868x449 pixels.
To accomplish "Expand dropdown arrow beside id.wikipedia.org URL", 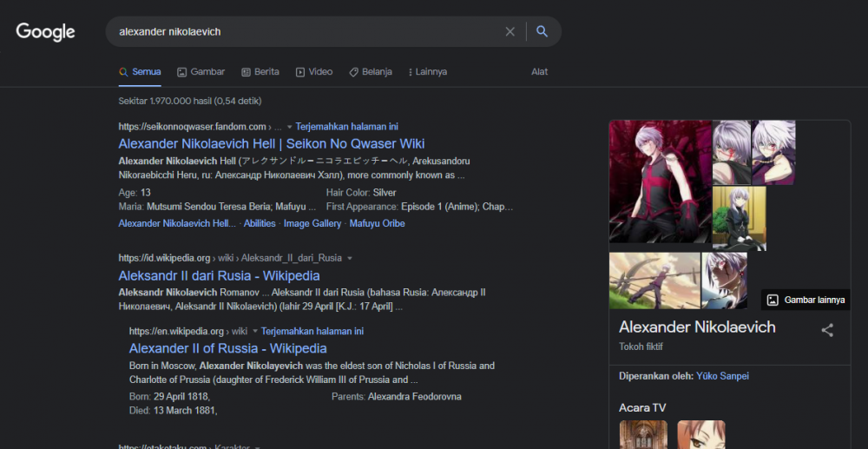I will point(349,259).
